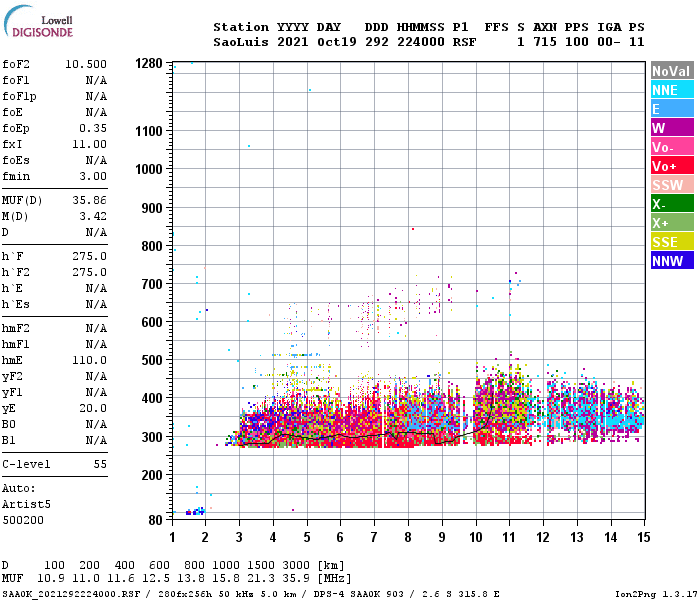Click the yE value 20.0
The width and height of the screenshot is (700, 600).
point(93,408)
